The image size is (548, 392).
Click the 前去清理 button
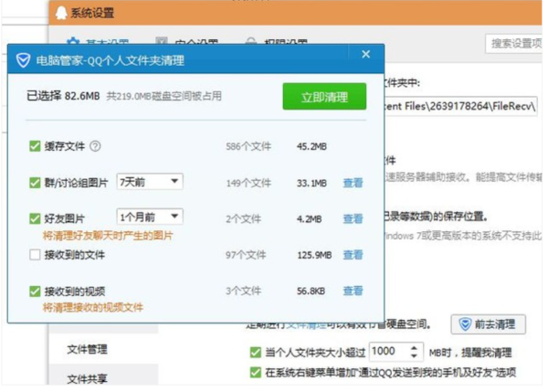pyautogui.click(x=489, y=324)
